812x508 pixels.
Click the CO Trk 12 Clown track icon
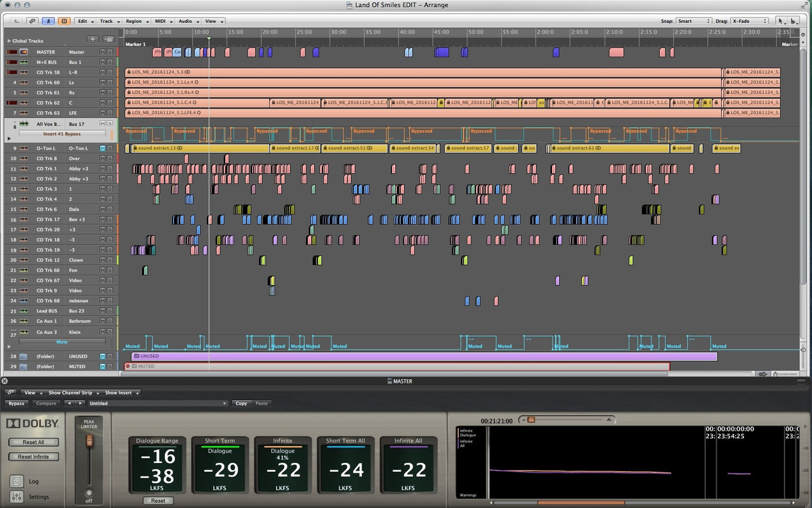(24, 260)
